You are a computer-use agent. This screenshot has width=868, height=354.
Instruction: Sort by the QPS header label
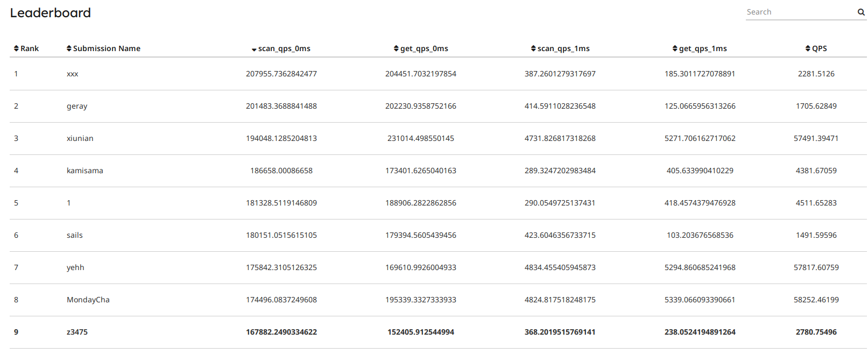[x=820, y=48]
